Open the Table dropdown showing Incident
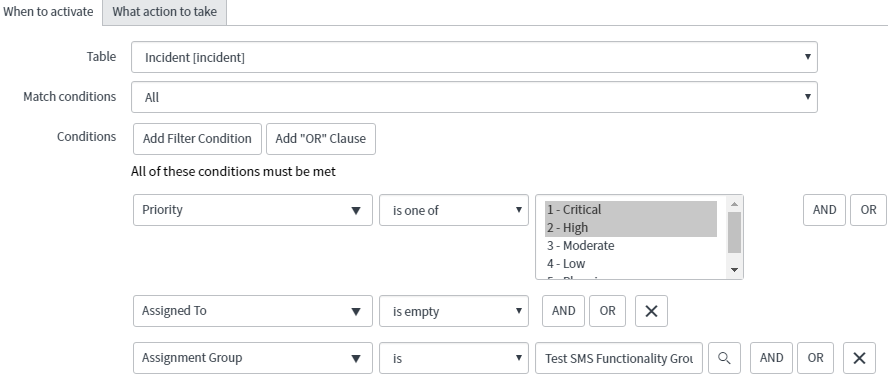 click(474, 57)
